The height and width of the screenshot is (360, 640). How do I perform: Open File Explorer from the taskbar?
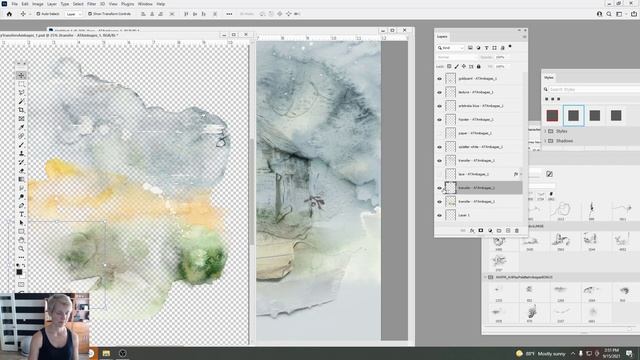[106, 353]
